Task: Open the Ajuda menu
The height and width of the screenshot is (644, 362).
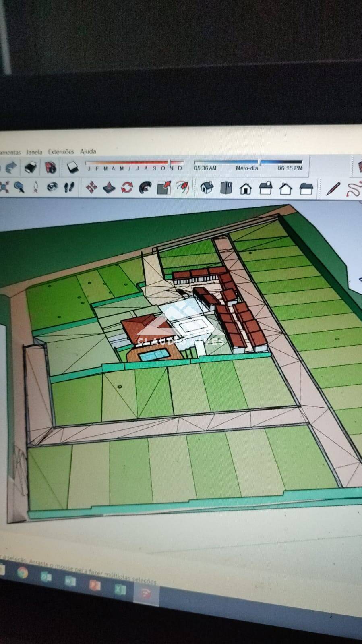Action: point(88,151)
